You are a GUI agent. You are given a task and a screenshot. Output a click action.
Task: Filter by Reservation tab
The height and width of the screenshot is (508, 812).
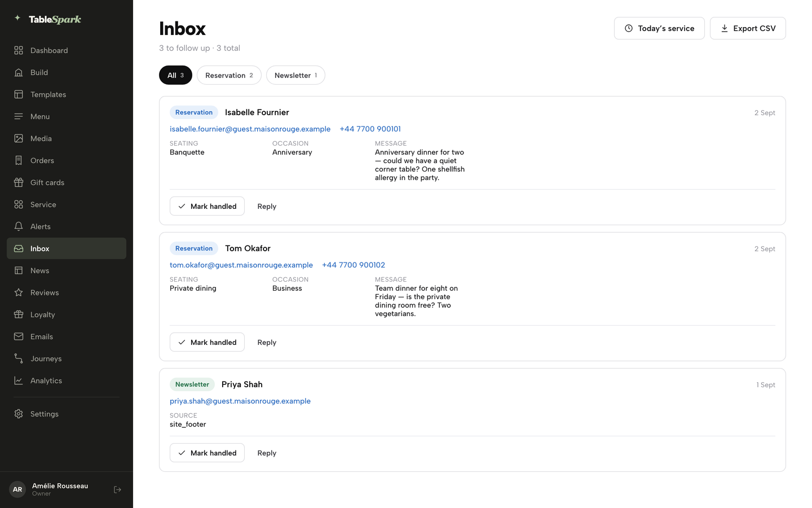pyautogui.click(x=229, y=75)
